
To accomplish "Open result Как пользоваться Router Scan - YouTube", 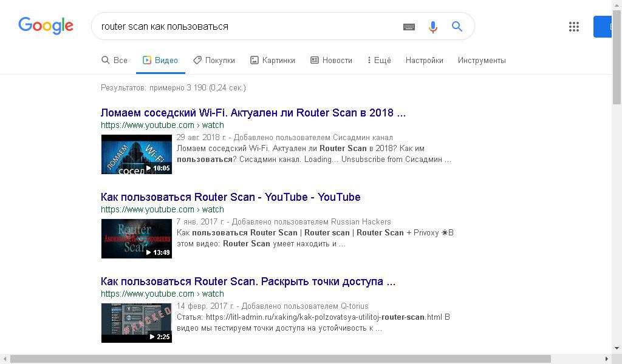I will tap(230, 197).
